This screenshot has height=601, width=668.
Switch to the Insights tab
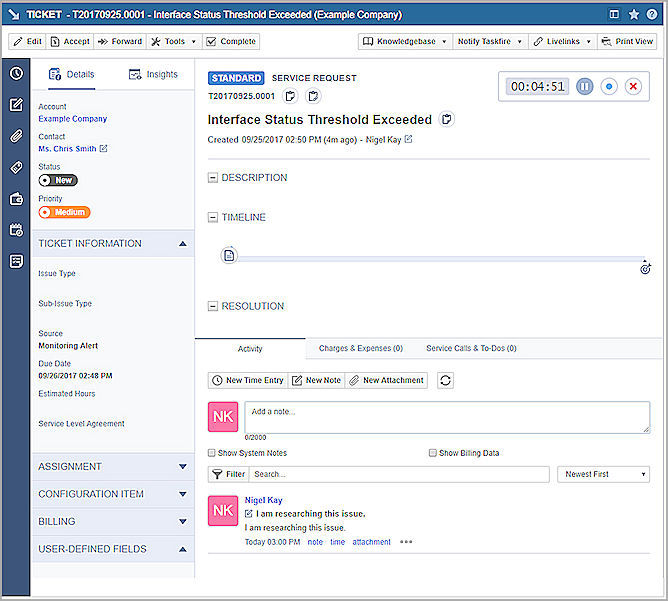(x=153, y=75)
